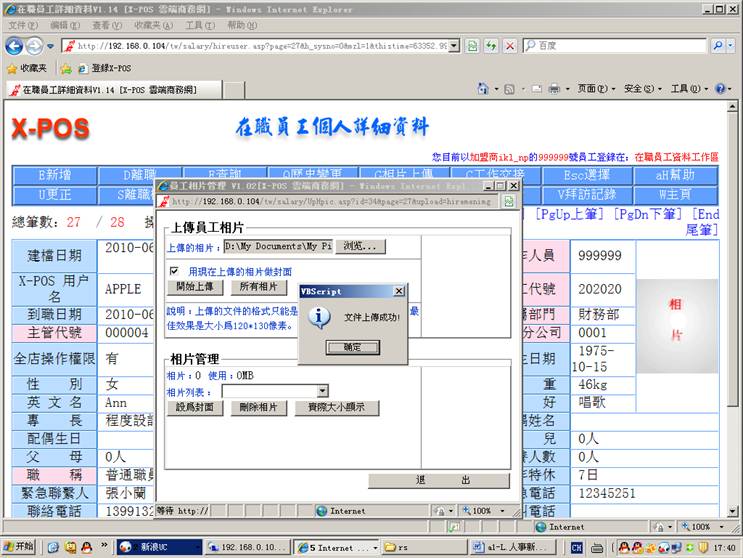
Task: Click the IE refresh page icon
Action: [491, 46]
